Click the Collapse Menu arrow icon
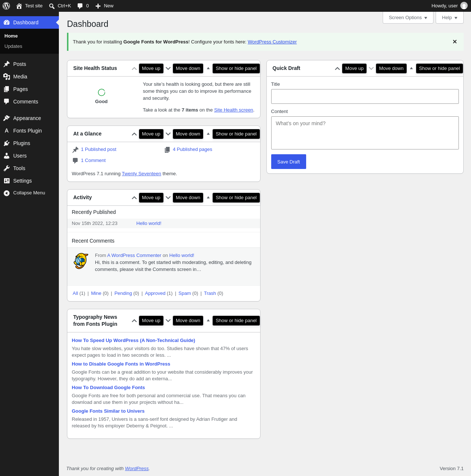471x476 pixels. coord(7,193)
